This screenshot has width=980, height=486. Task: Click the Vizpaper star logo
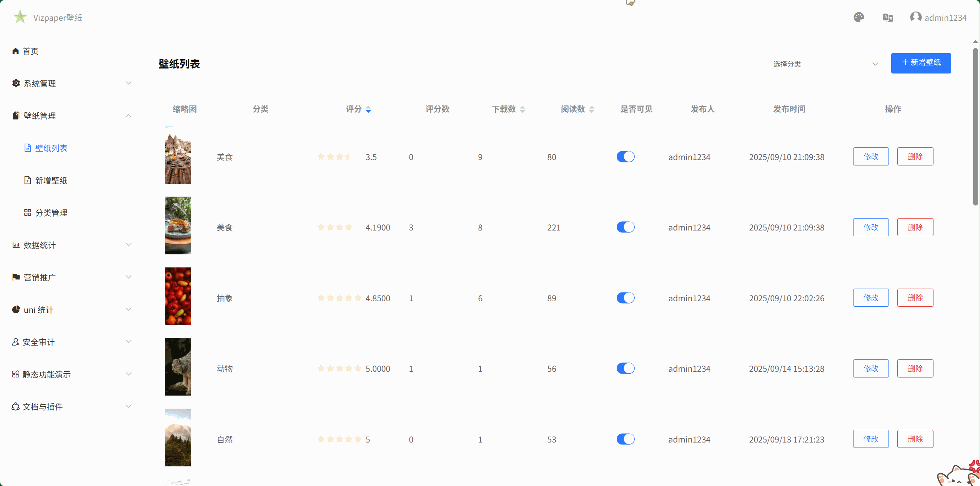[20, 17]
